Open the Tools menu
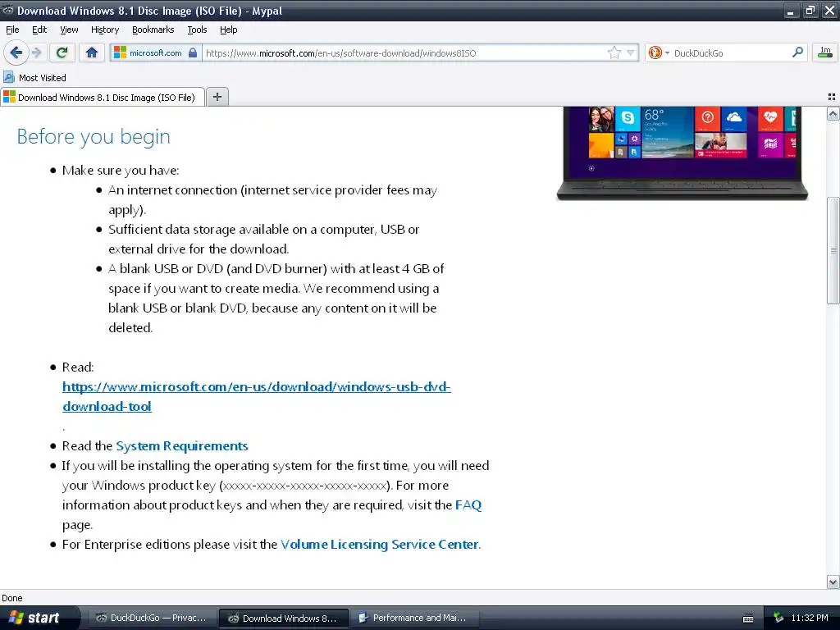Viewport: 840px width, 630px height. (x=197, y=30)
